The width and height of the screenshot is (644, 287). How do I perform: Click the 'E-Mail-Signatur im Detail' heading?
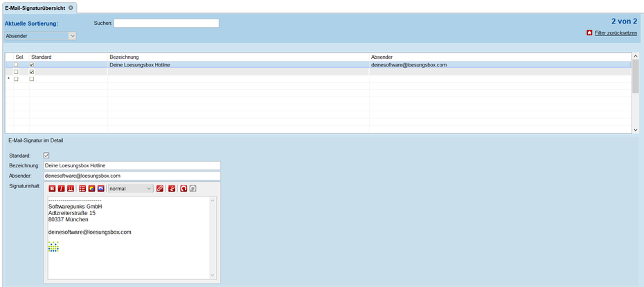tap(36, 140)
